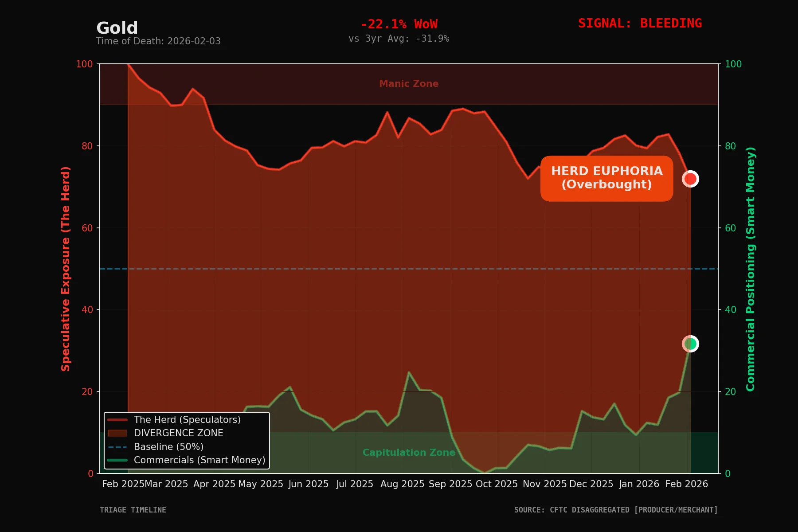
Task: Toggle The Herd (Speculators) legend entry
Action: pyautogui.click(x=188, y=420)
